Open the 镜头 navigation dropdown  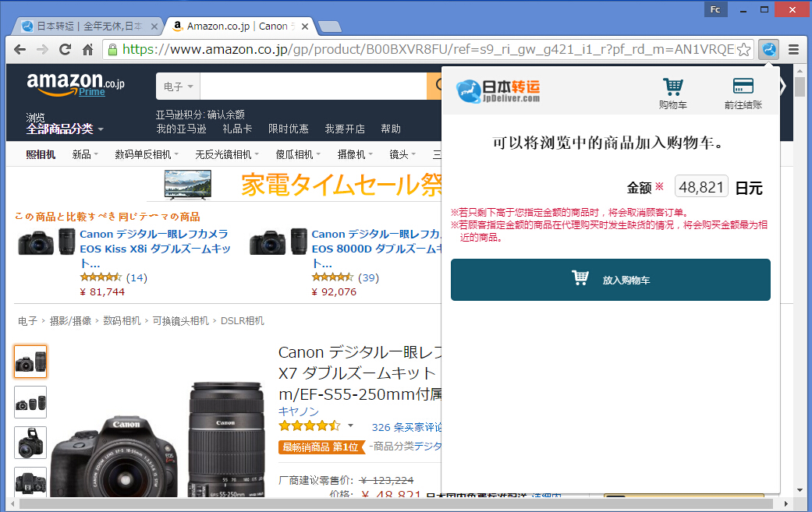tap(401, 155)
